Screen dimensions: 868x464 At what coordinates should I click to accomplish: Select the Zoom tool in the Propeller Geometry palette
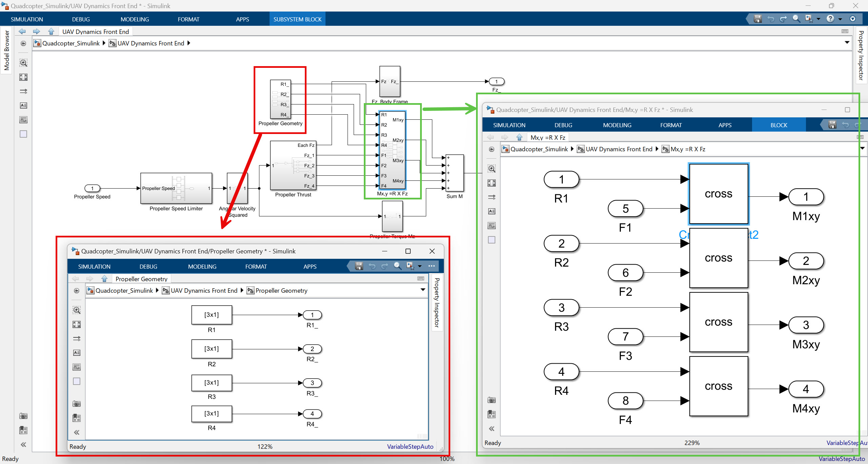(x=77, y=310)
